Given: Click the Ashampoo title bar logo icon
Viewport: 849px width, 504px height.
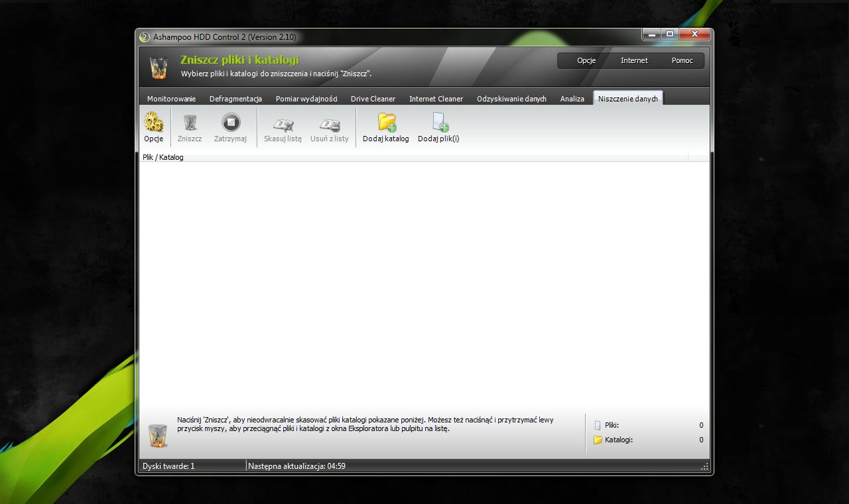Looking at the screenshot, I should point(144,37).
